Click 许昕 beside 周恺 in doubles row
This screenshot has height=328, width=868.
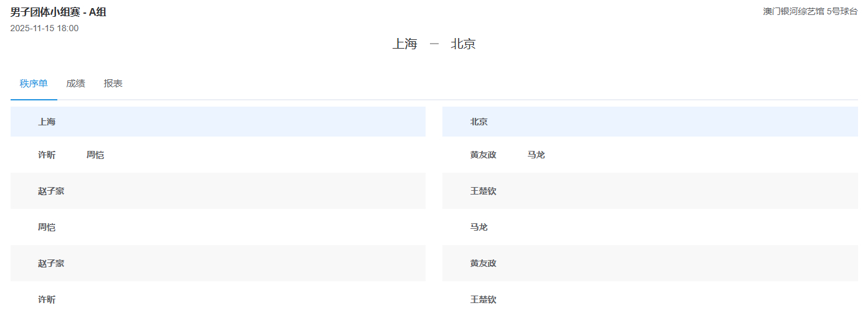[x=47, y=155]
